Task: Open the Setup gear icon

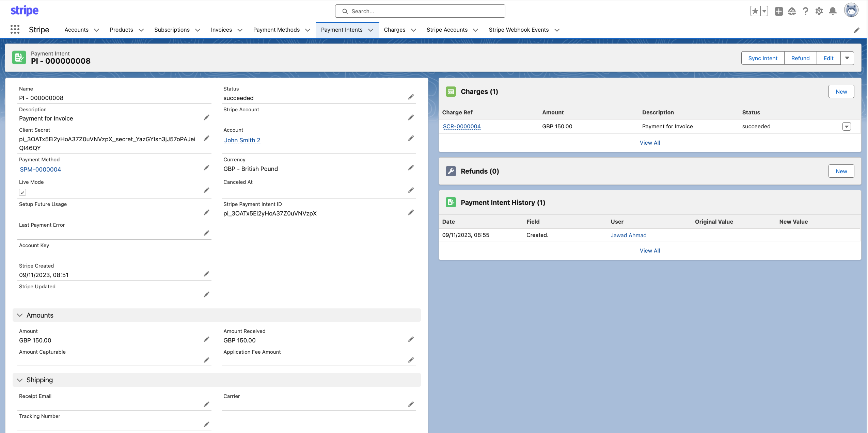Action: 819,11
